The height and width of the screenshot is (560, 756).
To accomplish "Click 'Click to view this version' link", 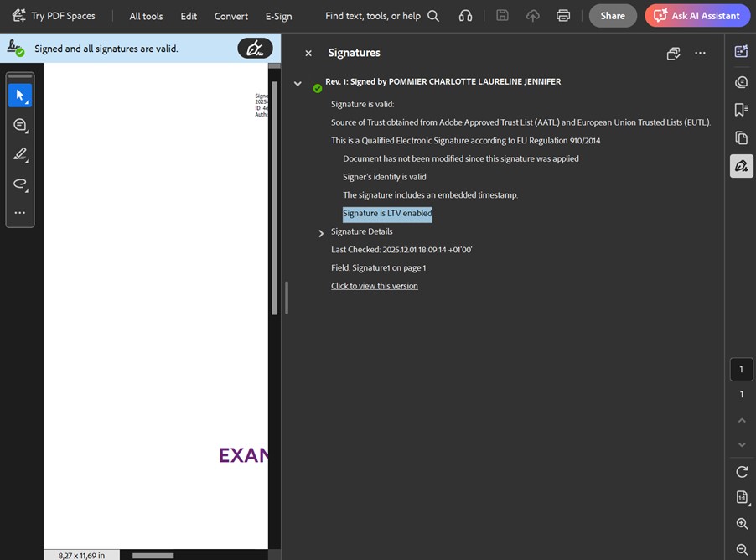I will tap(375, 286).
